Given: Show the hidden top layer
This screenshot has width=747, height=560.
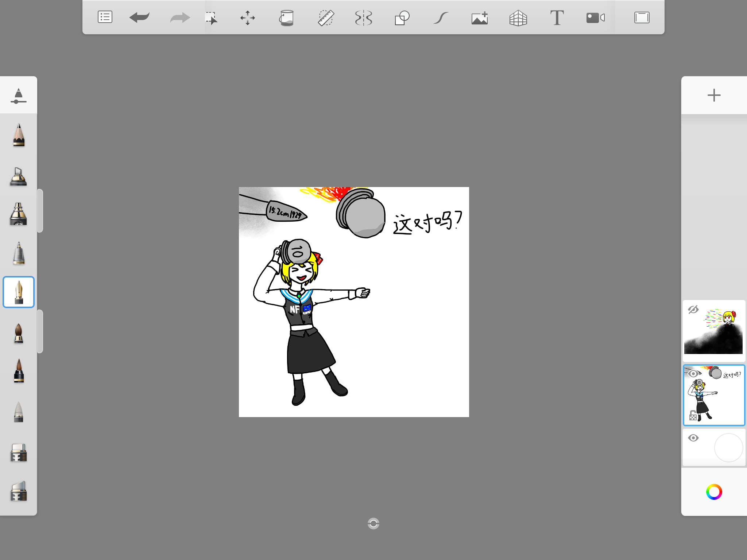Looking at the screenshot, I should pyautogui.click(x=693, y=310).
